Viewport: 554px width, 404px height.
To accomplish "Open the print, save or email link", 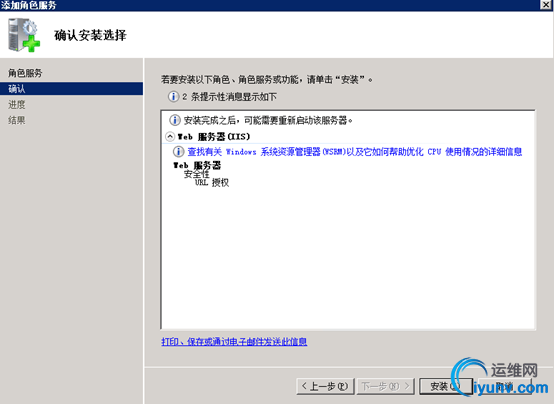I will point(234,341).
